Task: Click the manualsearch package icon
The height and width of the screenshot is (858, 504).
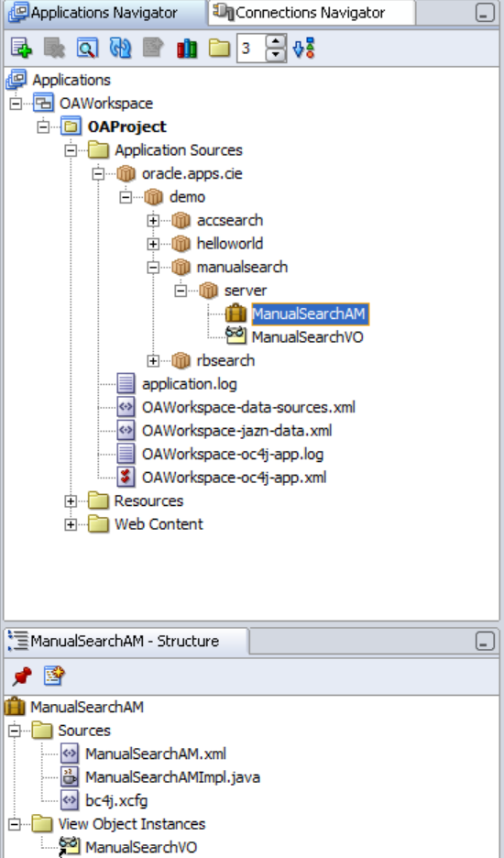Action: click(x=181, y=267)
